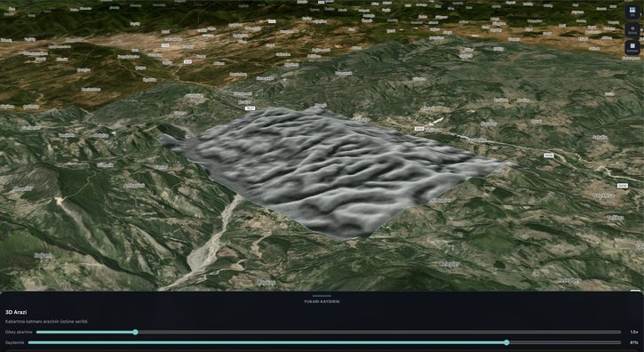Click road shield touching relief overlay's far corner
The height and width of the screenshot is (352, 644).
tap(250, 108)
